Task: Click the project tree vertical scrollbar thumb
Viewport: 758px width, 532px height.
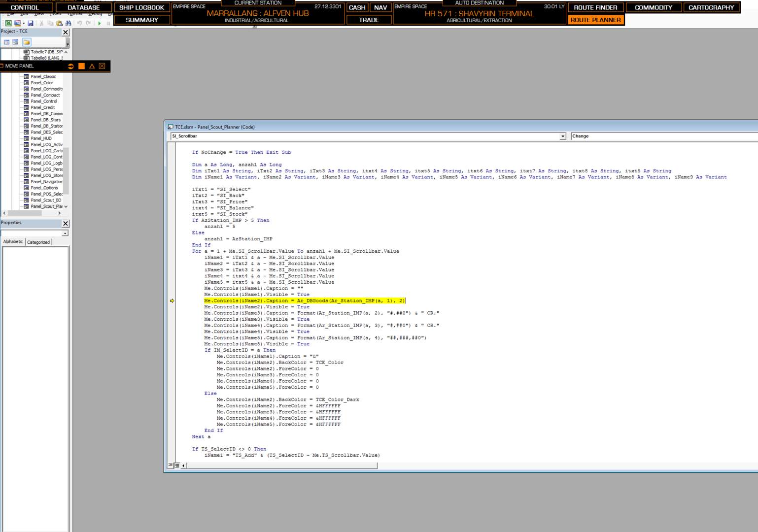Action: pyautogui.click(x=66, y=170)
